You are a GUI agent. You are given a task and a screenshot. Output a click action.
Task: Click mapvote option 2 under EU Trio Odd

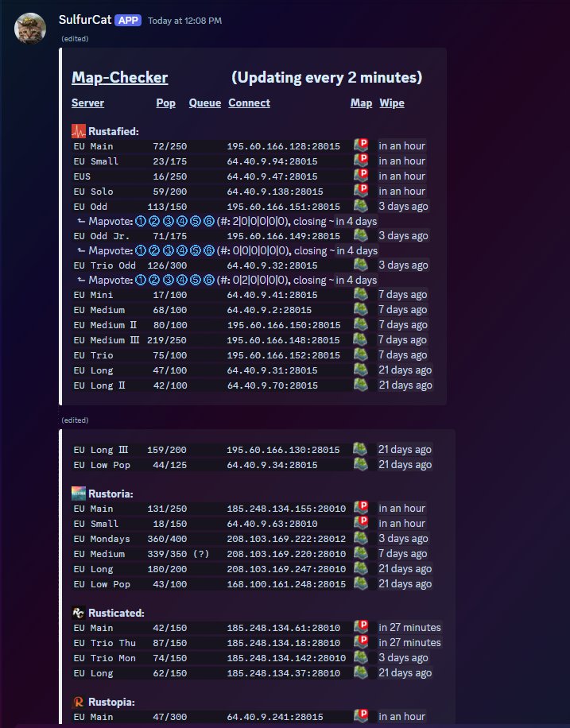154,280
